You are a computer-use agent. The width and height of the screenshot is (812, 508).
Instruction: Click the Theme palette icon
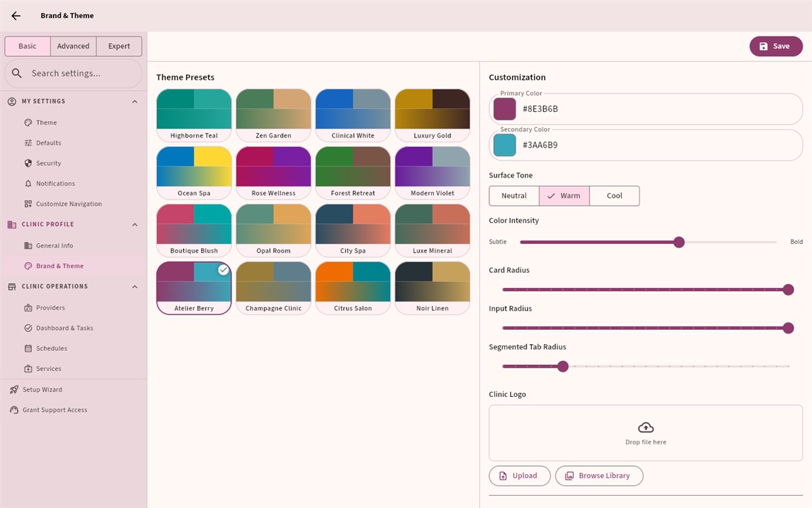[x=28, y=123]
